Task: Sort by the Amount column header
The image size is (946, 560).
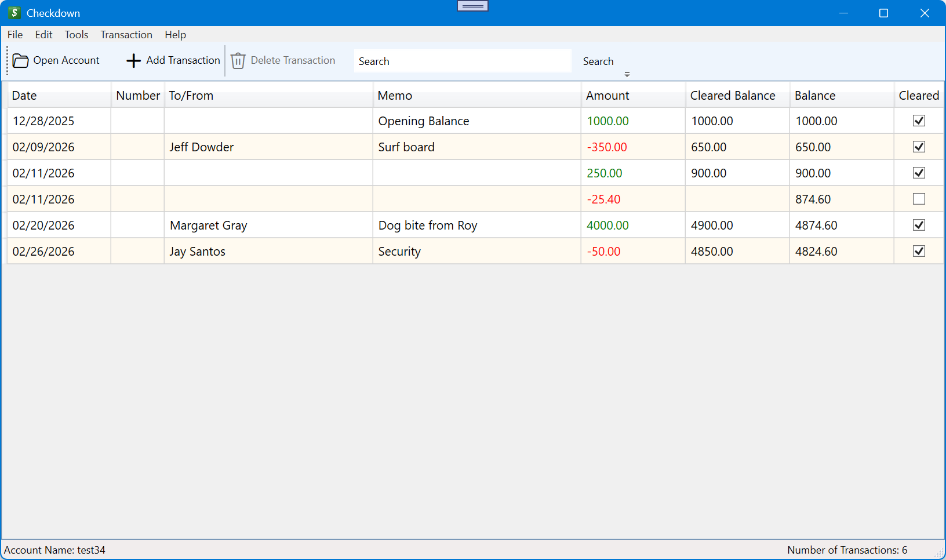Action: pos(607,96)
